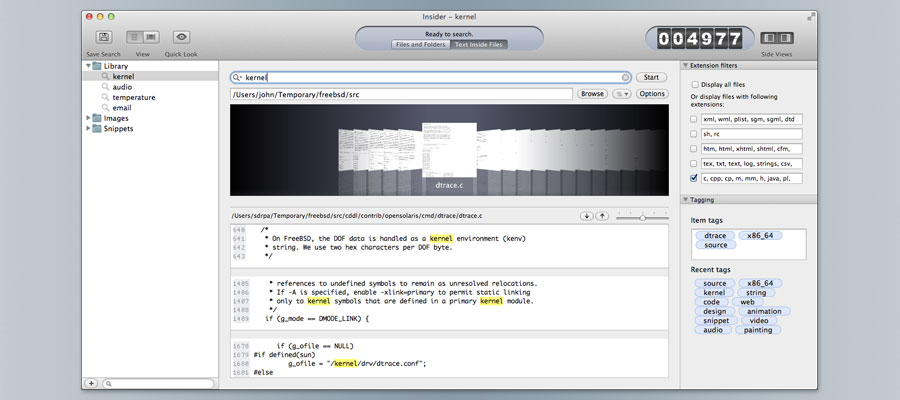Uncheck the c, cpp, cp extensions filter
Screen dimensions: 900x400
click(x=695, y=178)
